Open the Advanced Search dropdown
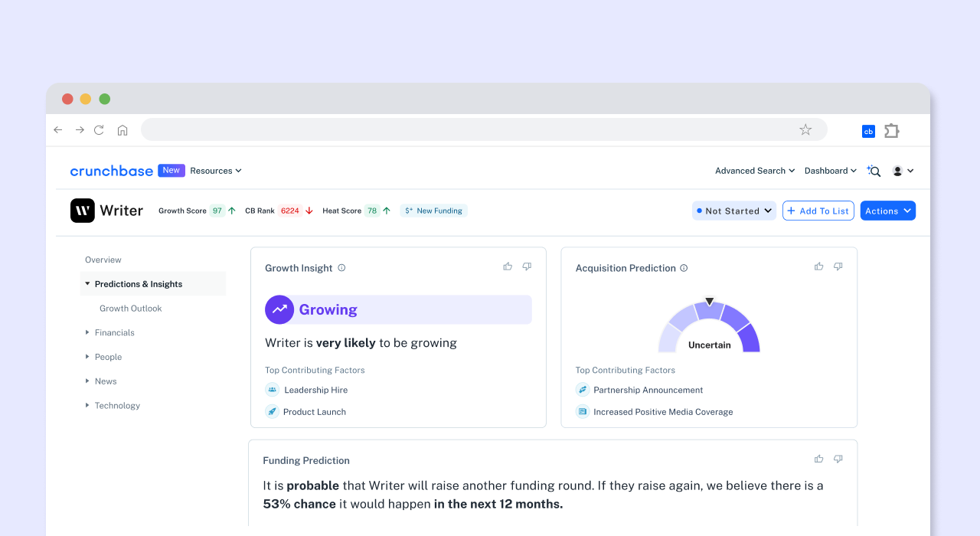The width and height of the screenshot is (980, 536). click(755, 171)
